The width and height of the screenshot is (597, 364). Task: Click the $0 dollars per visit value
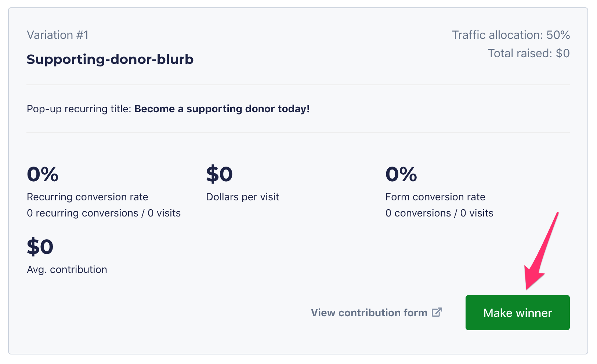coord(219,174)
